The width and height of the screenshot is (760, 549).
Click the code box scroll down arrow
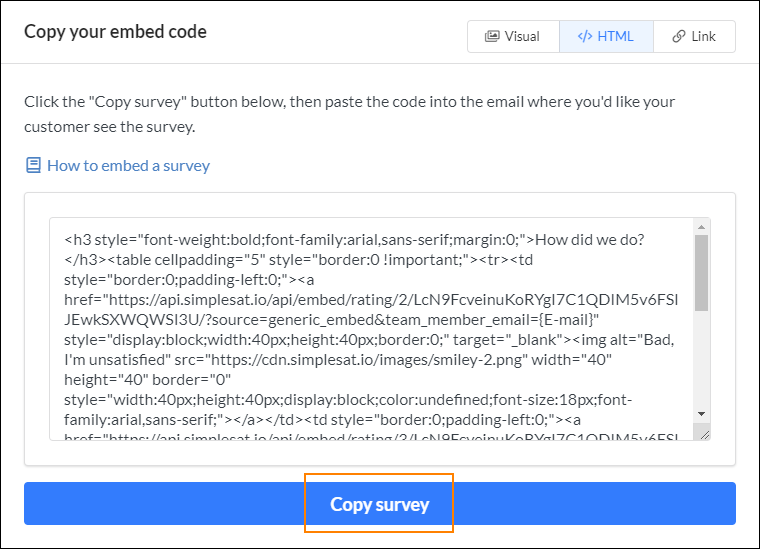click(701, 413)
